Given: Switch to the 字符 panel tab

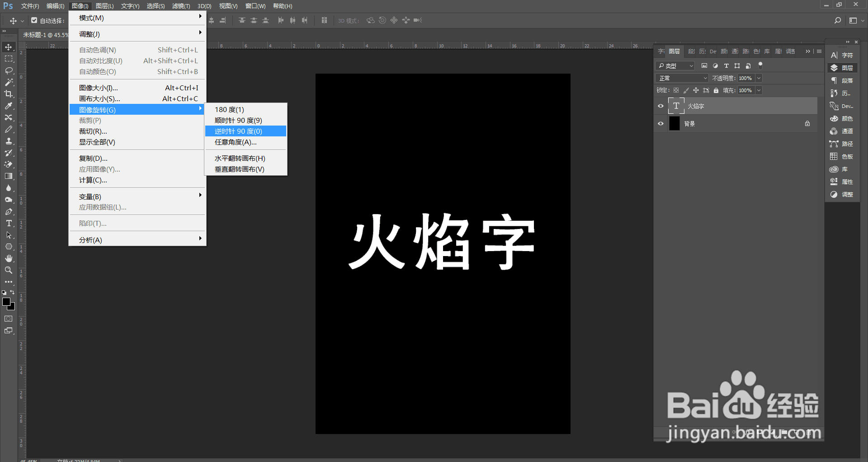Looking at the screenshot, I should 661,51.
